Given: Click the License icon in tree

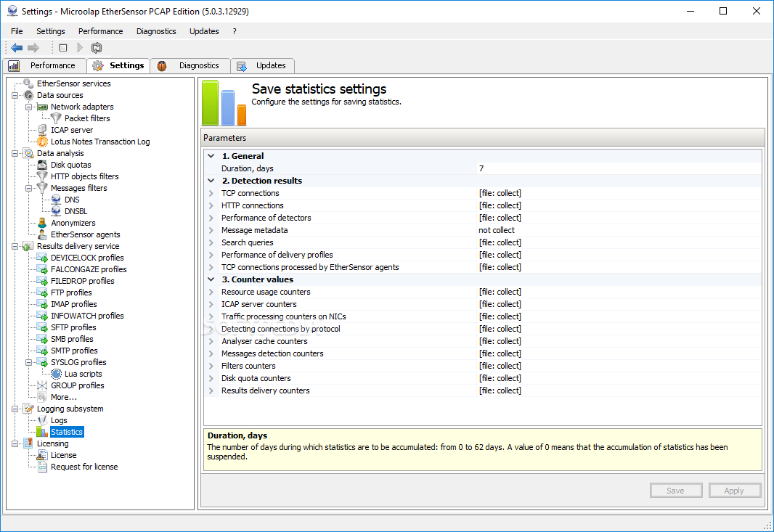Looking at the screenshot, I should tap(42, 455).
